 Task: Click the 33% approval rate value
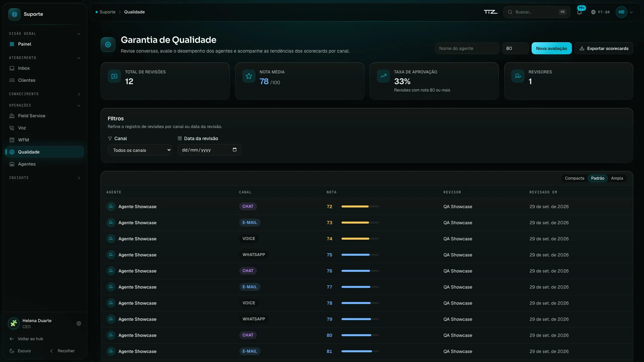click(x=402, y=81)
